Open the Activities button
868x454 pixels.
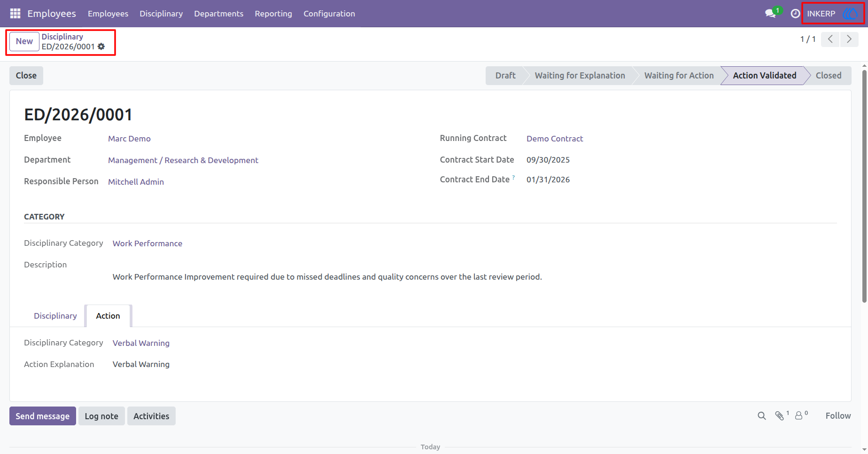[x=151, y=416]
